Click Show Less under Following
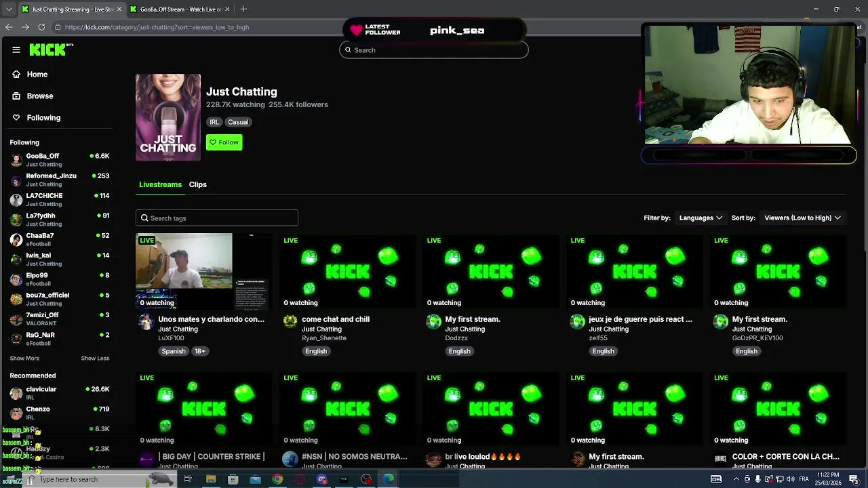 tap(95, 359)
